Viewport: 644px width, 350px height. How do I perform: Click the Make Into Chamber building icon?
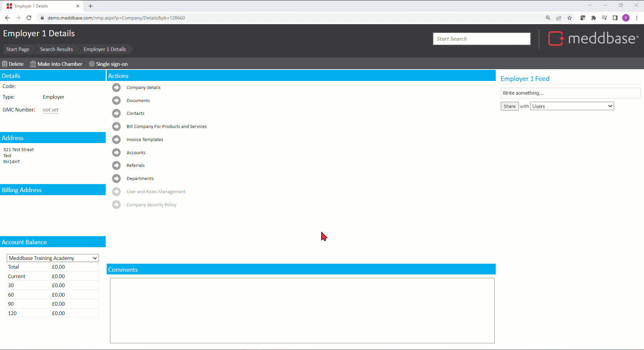pyautogui.click(x=33, y=64)
